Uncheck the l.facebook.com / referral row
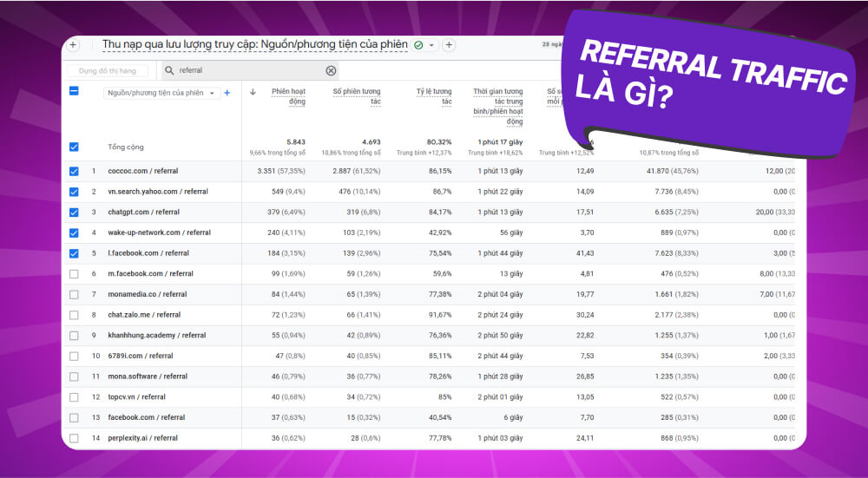 (x=74, y=253)
